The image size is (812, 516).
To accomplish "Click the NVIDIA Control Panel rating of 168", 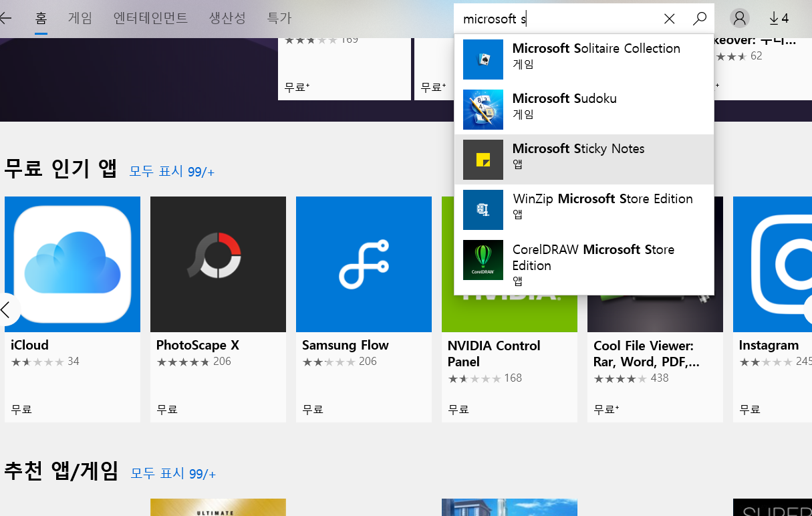I will point(485,378).
